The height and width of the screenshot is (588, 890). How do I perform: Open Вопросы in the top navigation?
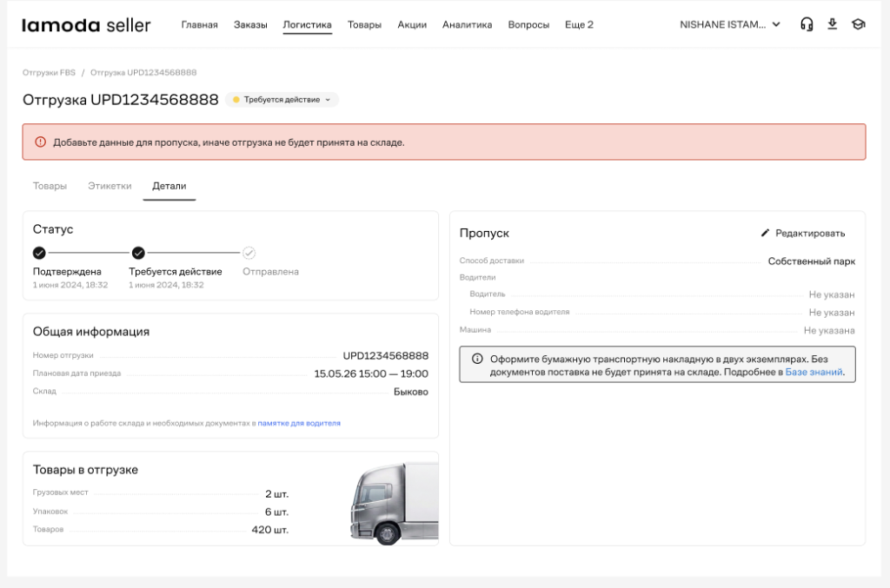[528, 25]
